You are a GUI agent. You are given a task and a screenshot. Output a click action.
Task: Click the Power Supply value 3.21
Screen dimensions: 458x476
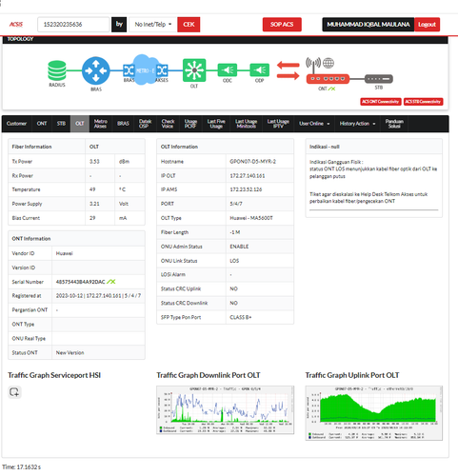(x=94, y=204)
